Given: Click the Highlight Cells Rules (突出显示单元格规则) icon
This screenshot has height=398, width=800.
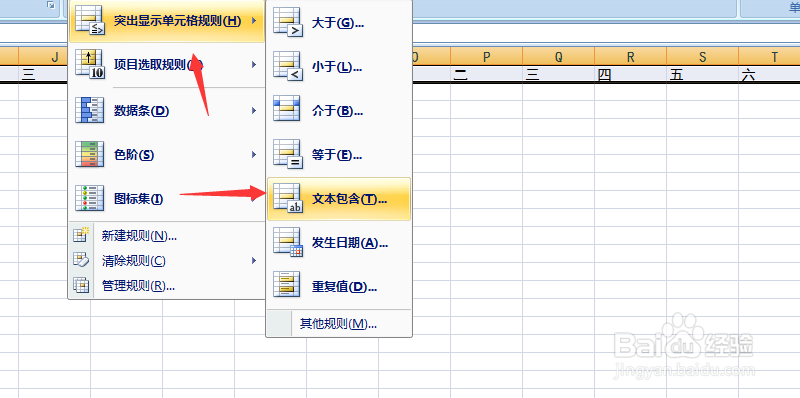Looking at the screenshot, I should 89,21.
